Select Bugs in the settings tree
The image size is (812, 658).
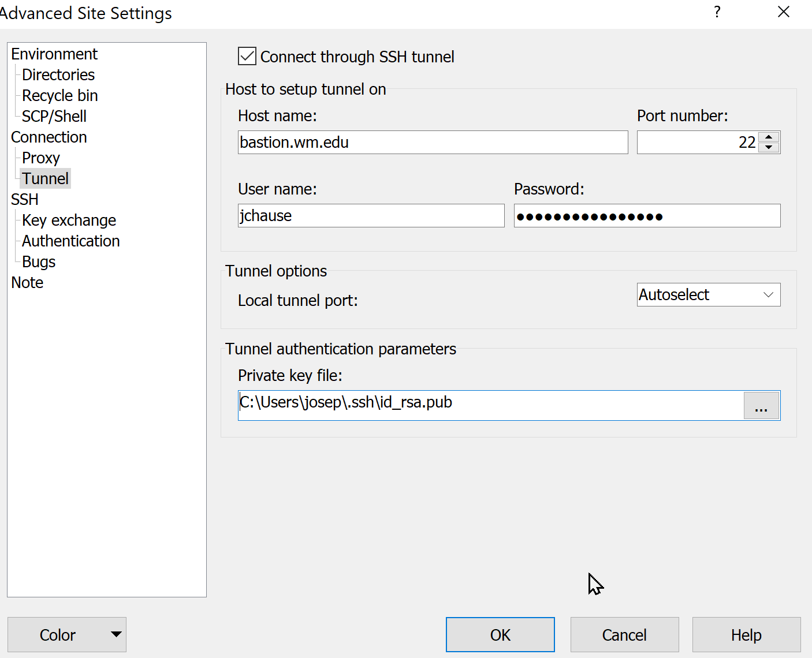39,262
